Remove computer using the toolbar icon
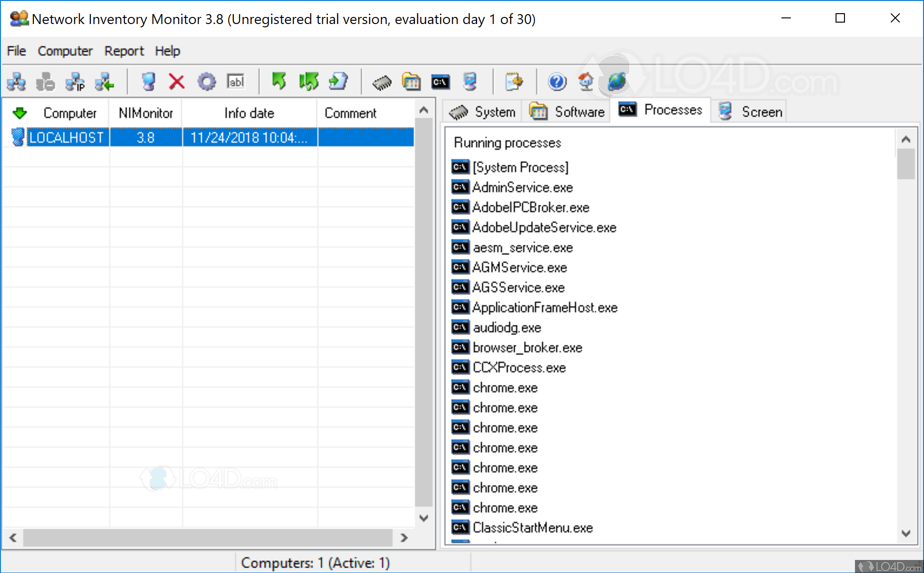This screenshot has width=924, height=573. tap(45, 81)
